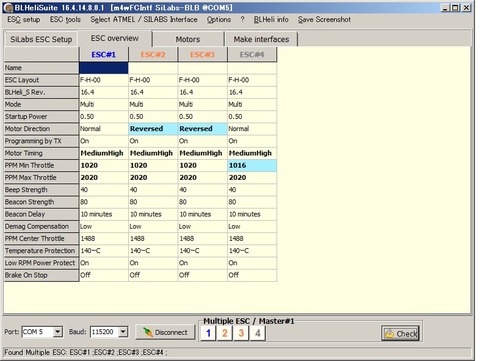Viewport: 500px width, 361px height.
Task: Click ESC#4 Brake On Stop Off cell
Action: pos(252,275)
